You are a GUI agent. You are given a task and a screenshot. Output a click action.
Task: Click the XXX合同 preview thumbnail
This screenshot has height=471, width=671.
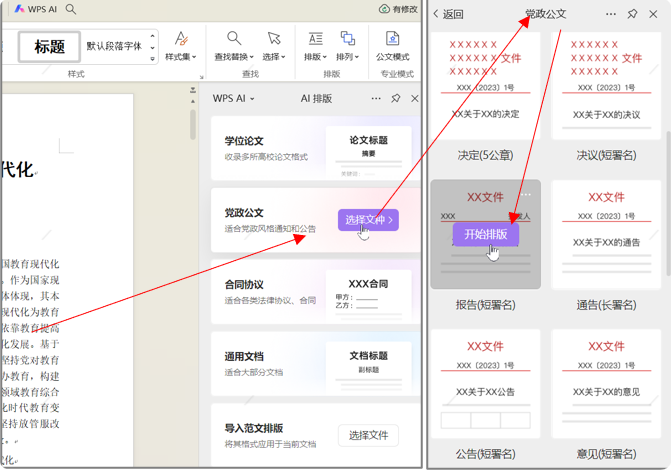point(368,296)
